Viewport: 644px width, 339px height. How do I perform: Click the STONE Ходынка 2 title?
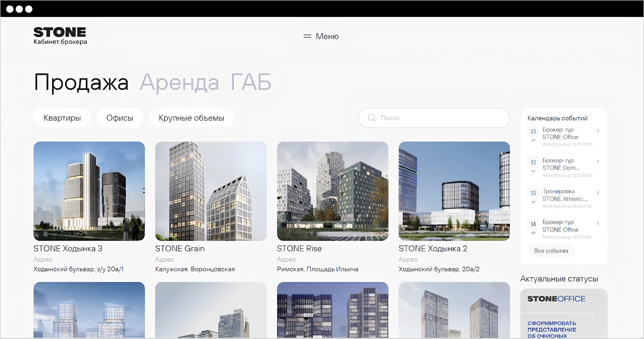tap(433, 249)
